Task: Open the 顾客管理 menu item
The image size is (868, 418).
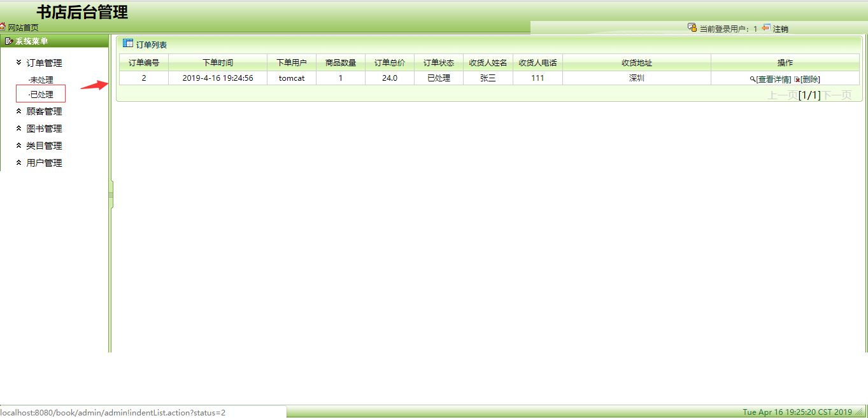Action: click(44, 111)
